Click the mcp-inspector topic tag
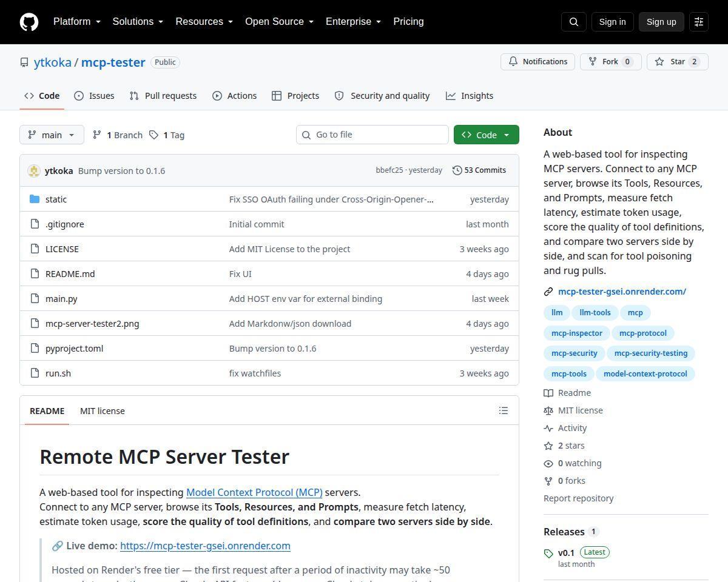Screen dimensions: 728x582 coord(577,333)
